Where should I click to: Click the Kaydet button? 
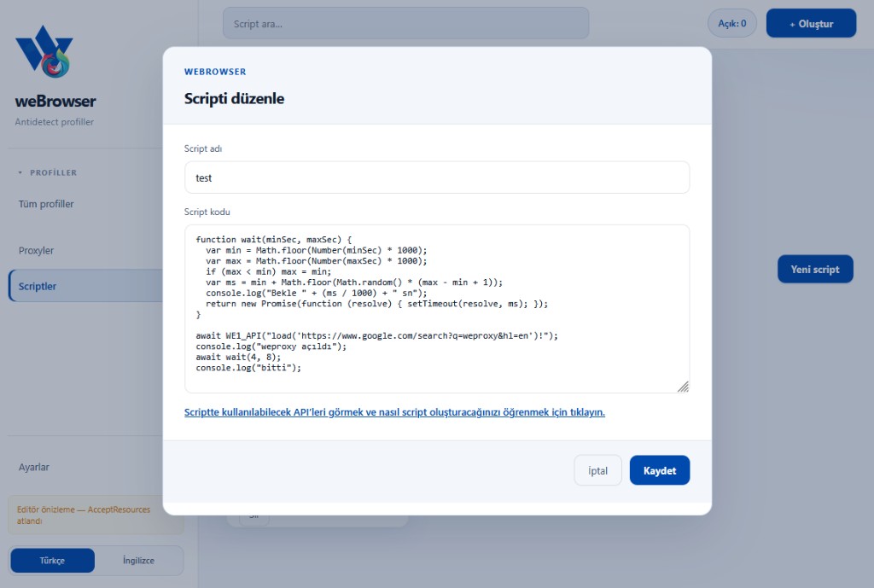coord(660,470)
